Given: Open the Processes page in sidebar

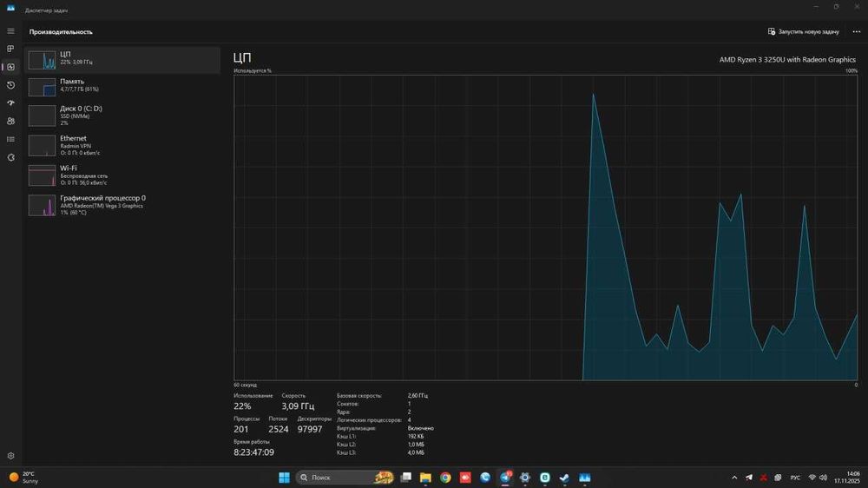Looking at the screenshot, I should point(10,49).
